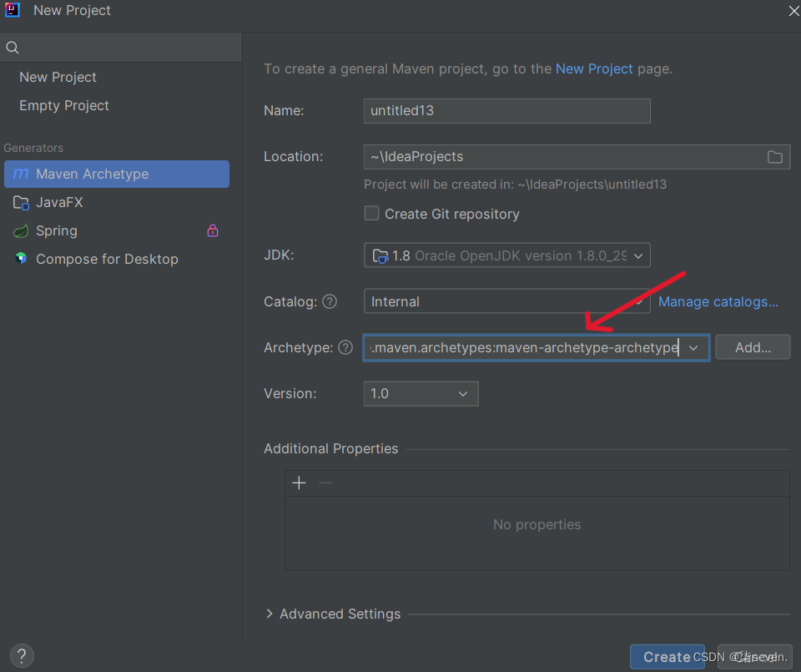801x672 pixels.
Task: Click the Add... archetype button
Action: pyautogui.click(x=753, y=347)
